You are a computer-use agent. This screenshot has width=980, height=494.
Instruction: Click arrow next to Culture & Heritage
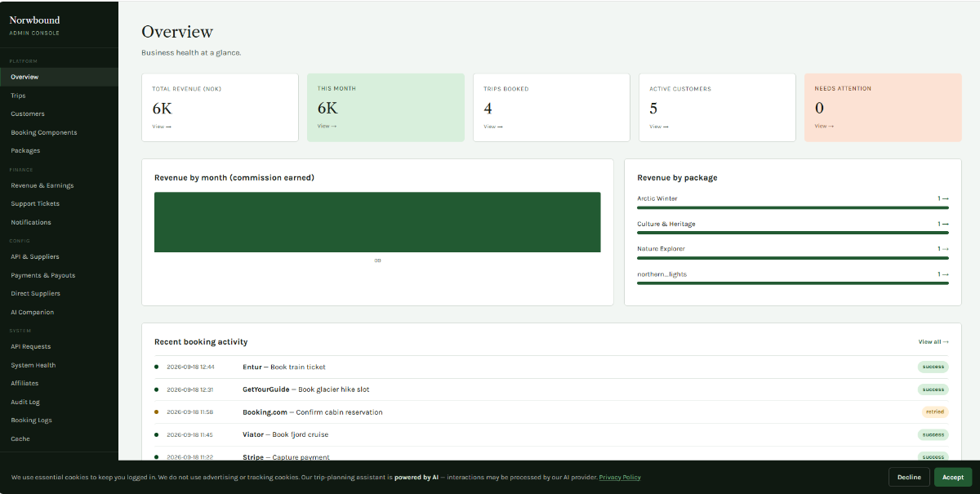[943, 224]
